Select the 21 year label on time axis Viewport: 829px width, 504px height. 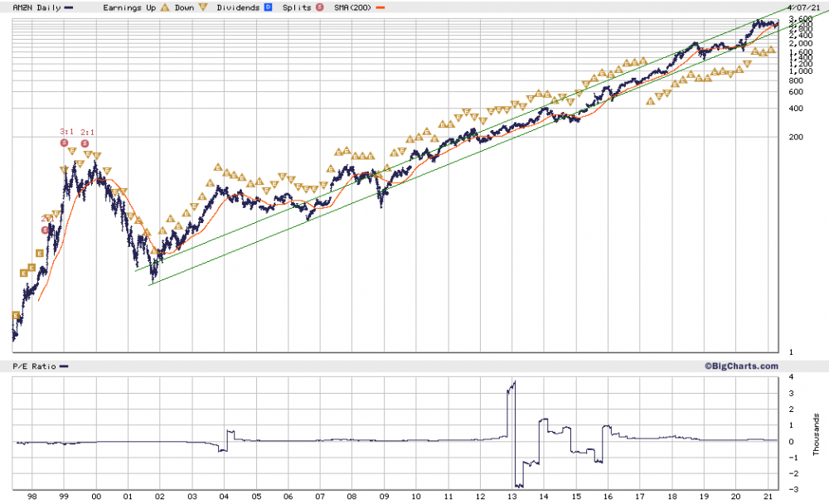coord(768,497)
